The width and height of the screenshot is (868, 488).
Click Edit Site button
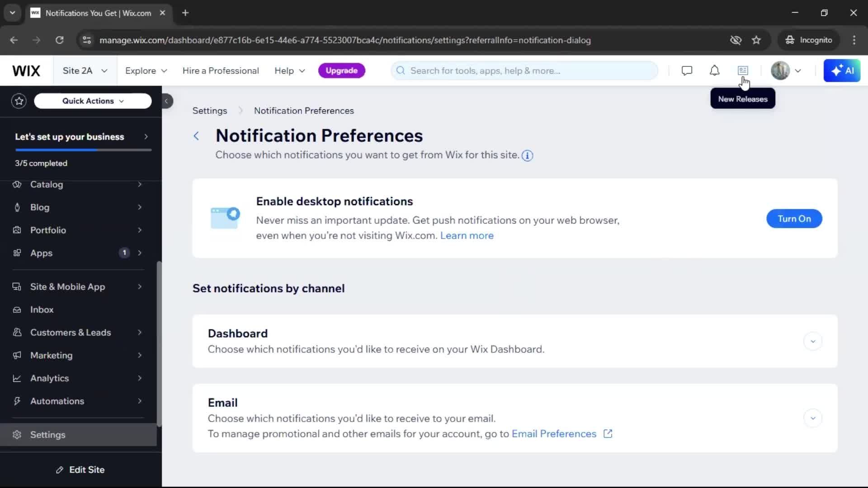[x=80, y=470]
